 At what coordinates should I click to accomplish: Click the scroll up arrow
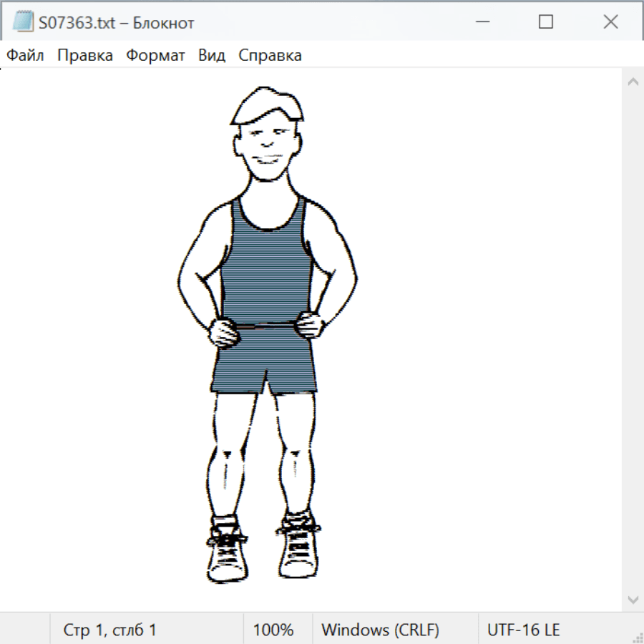pyautogui.click(x=633, y=82)
